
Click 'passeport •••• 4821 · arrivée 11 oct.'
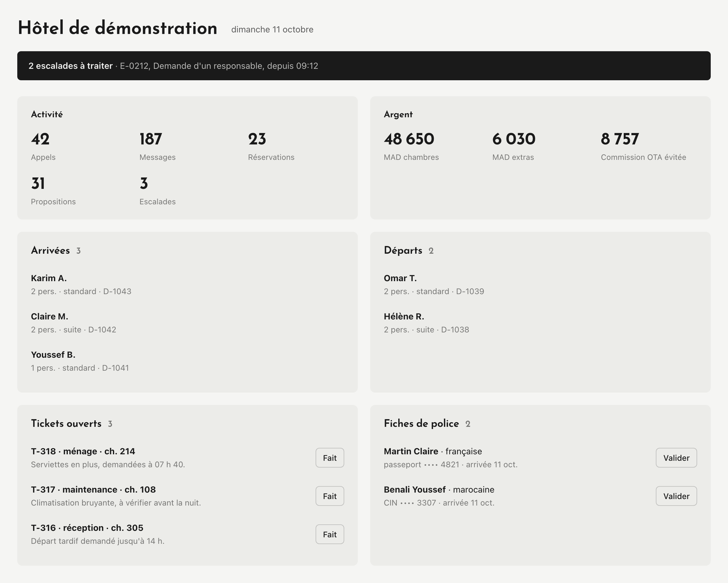point(450,465)
